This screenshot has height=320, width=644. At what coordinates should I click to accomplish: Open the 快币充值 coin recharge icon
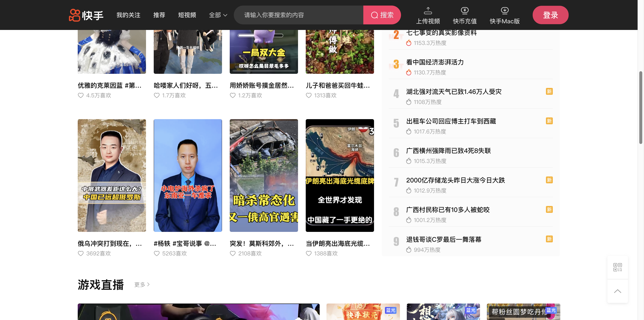(x=465, y=10)
